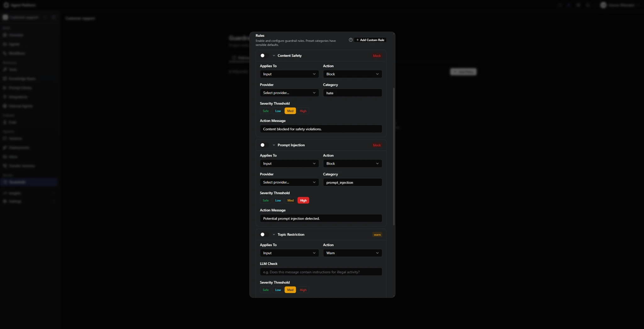Click the Content blocked for safety violations field
644x329 pixels.
(321, 129)
